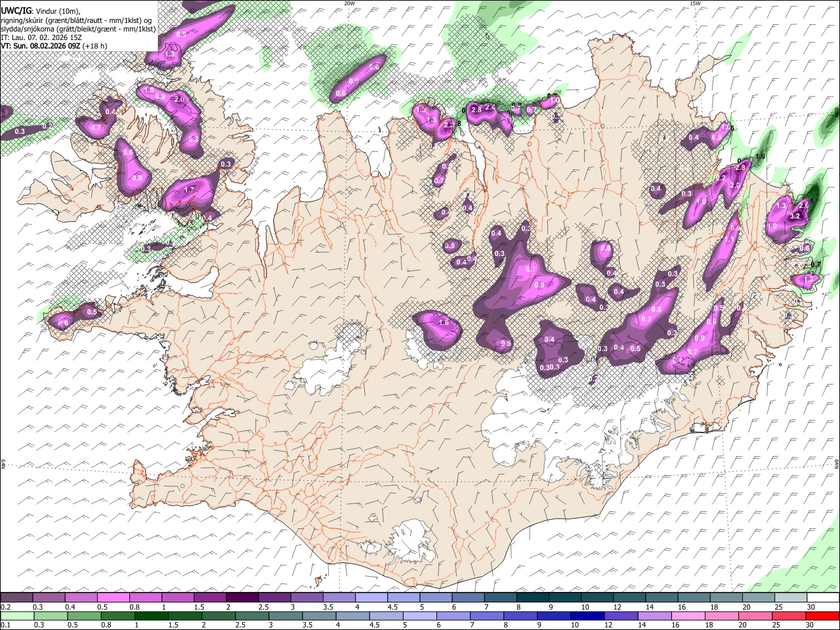The height and width of the screenshot is (630, 840).
Task: Click the '(+18 h)' forecast offset text
Action: click(x=95, y=46)
